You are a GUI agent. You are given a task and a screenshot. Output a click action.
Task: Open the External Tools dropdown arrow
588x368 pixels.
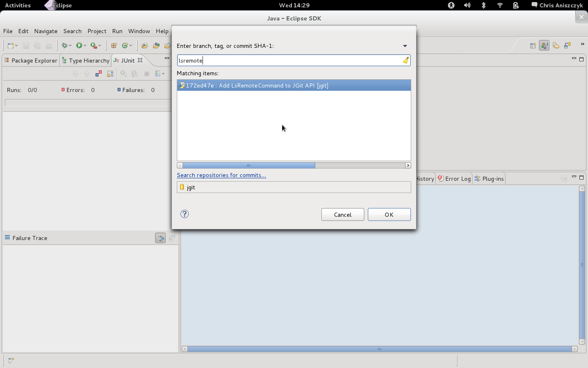(x=100, y=45)
